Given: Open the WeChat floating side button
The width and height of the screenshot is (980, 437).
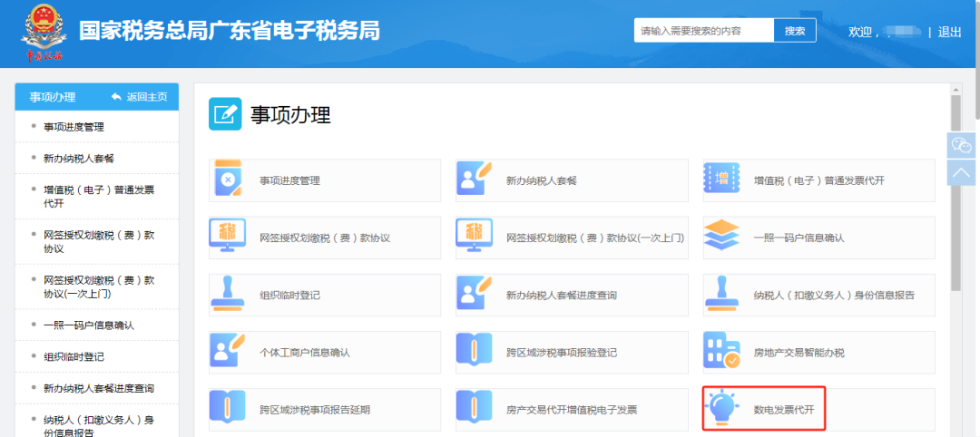Looking at the screenshot, I should 961,145.
